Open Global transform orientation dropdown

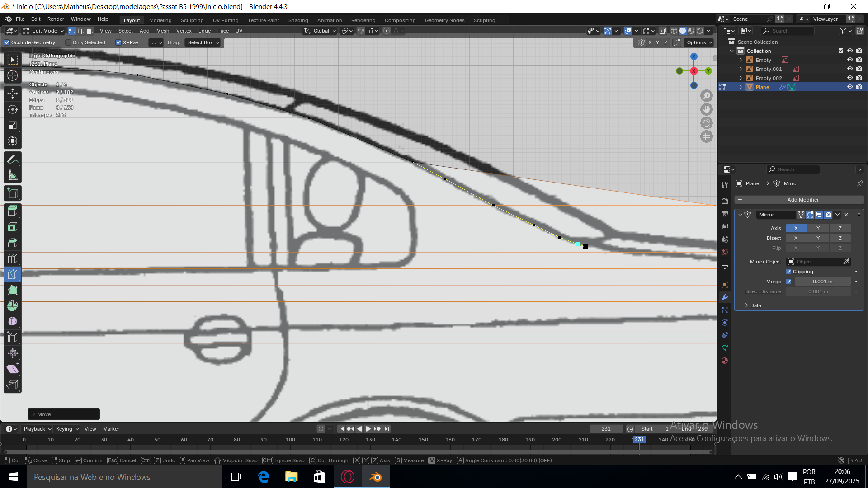click(x=321, y=31)
